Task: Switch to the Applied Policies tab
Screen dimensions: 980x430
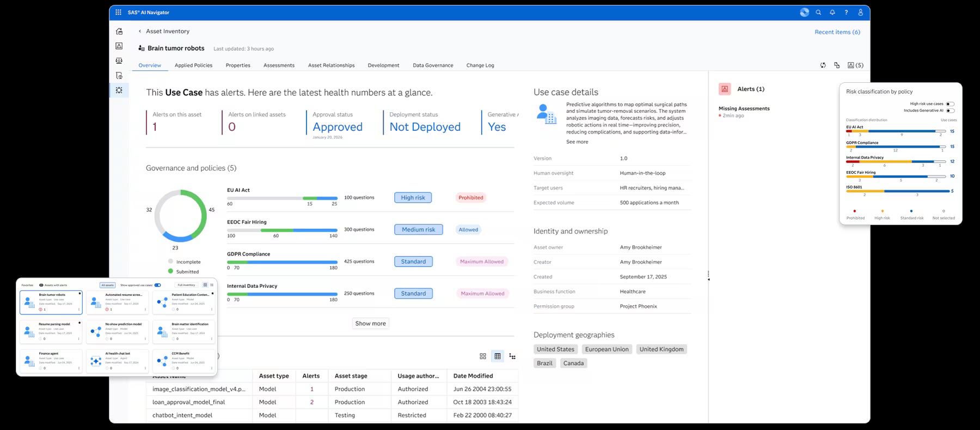Action: coord(193,65)
